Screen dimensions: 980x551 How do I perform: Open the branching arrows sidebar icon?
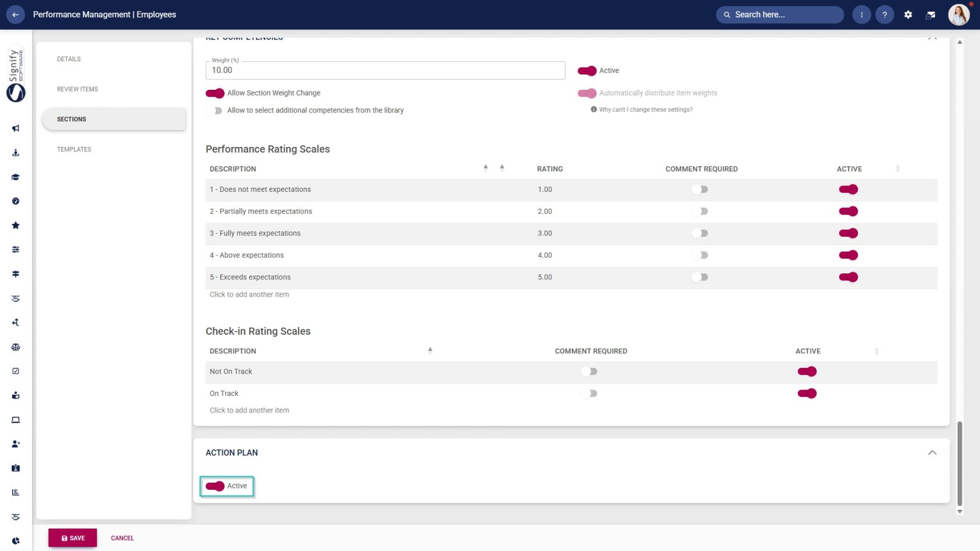click(x=16, y=322)
